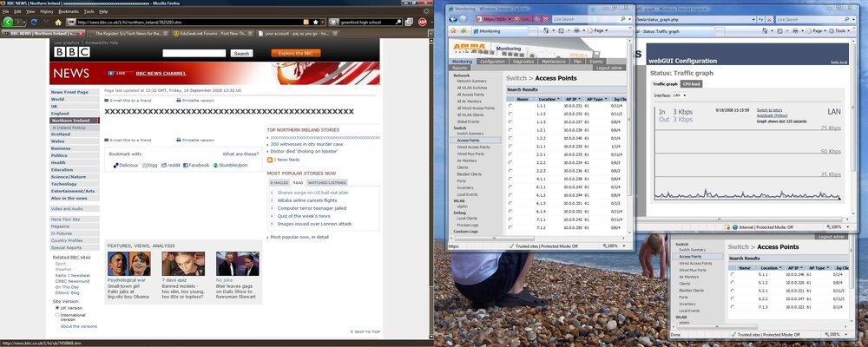
Task: Click Facebook bookmark icon on BBC page
Action: point(186,166)
